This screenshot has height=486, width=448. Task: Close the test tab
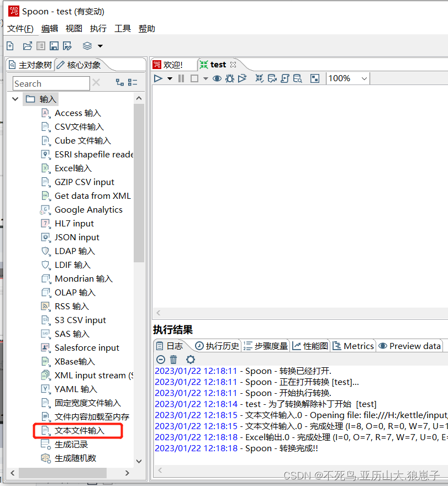pyautogui.click(x=233, y=65)
